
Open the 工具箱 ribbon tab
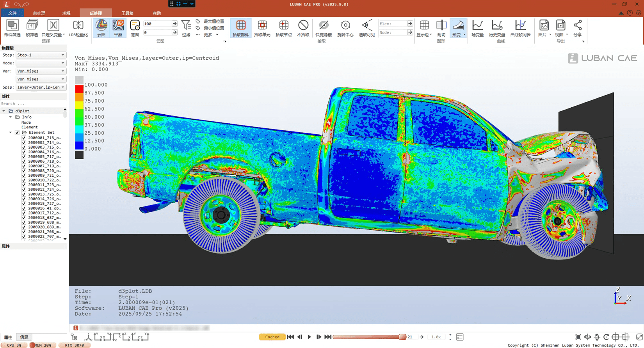point(127,13)
